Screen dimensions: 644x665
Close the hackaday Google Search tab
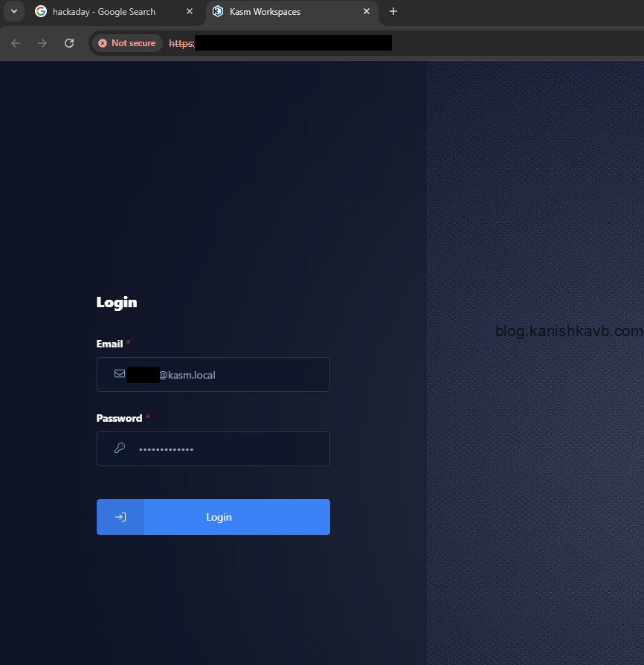click(x=190, y=12)
